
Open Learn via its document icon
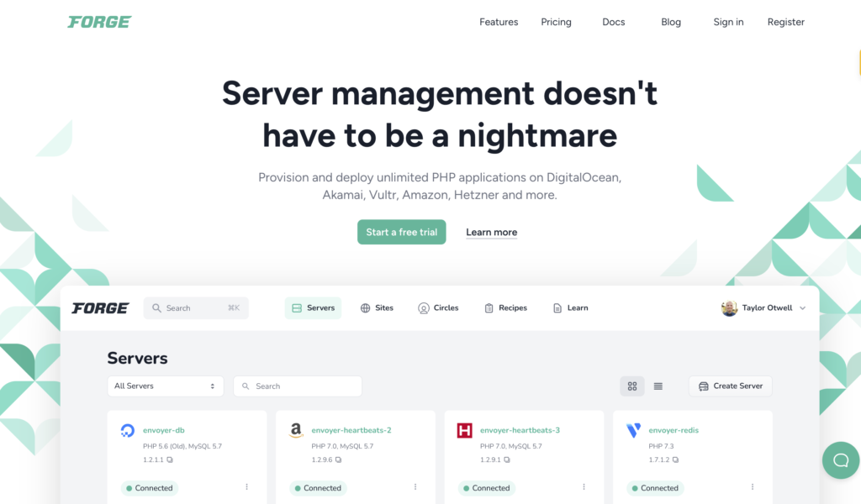[x=557, y=307]
